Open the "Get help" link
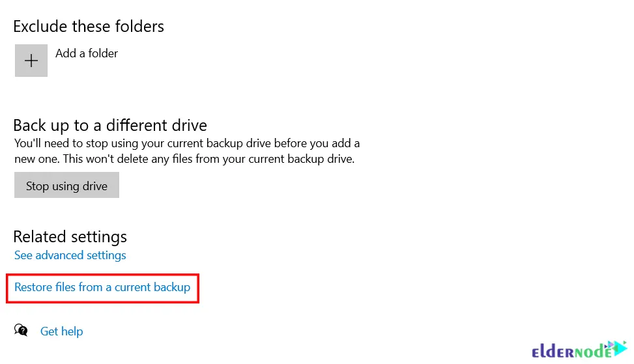The width and height of the screenshot is (634, 364). 61,331
